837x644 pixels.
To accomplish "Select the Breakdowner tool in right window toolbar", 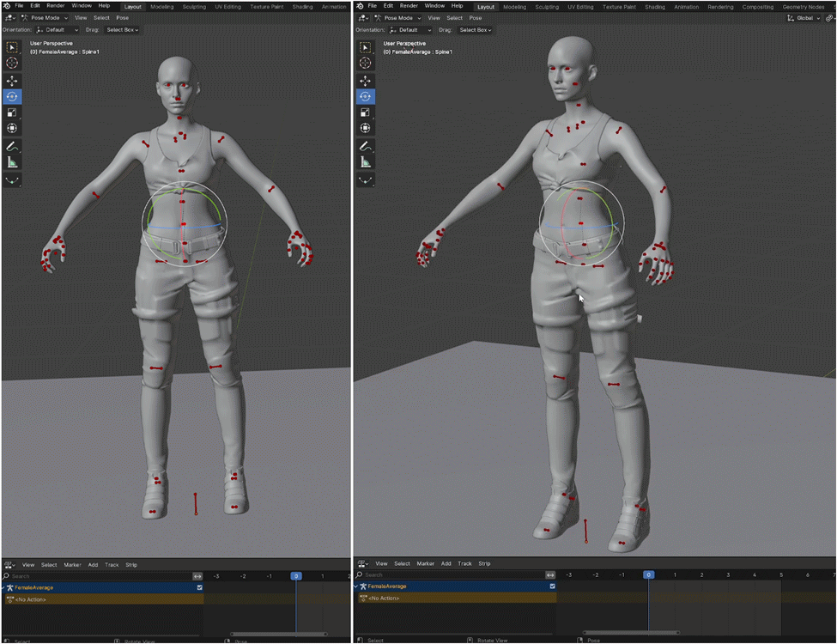I will click(x=366, y=179).
